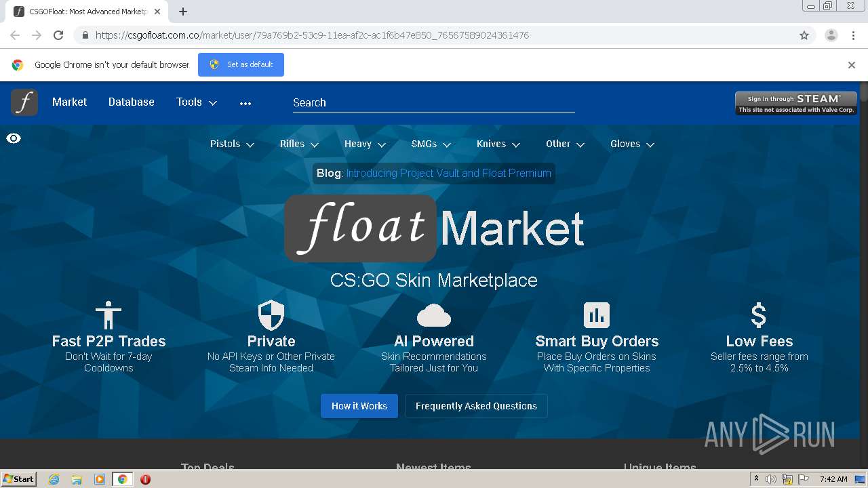
Task: Dismiss the default browser notification bar
Action: pos(852,65)
